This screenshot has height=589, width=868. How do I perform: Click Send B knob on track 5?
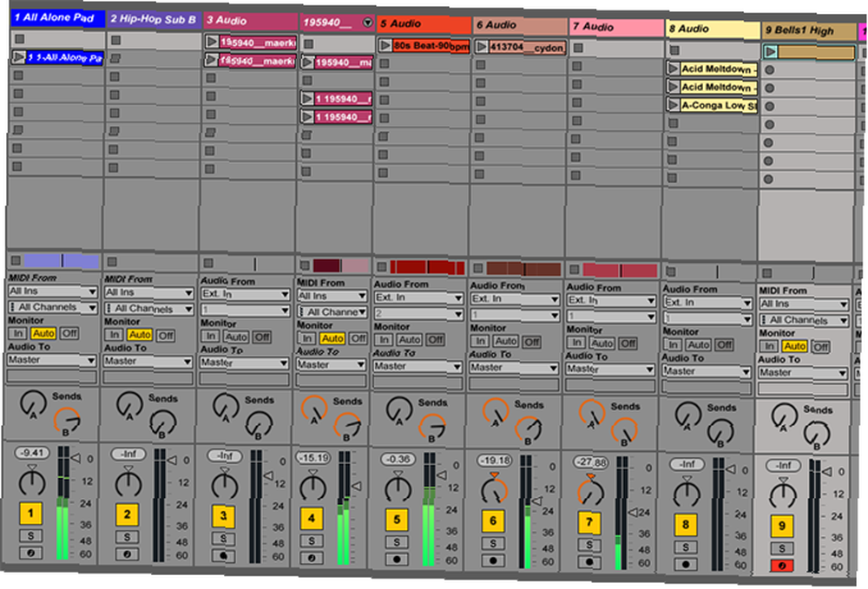pos(432,428)
